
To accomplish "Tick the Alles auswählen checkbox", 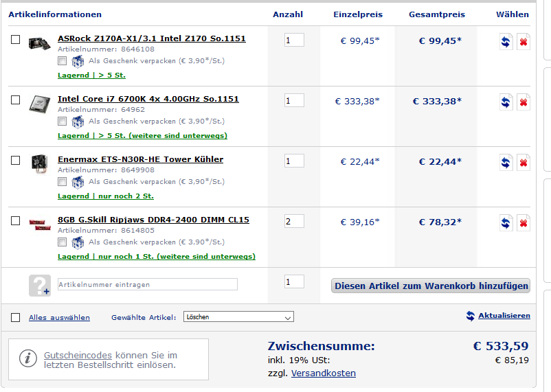I will [16, 318].
